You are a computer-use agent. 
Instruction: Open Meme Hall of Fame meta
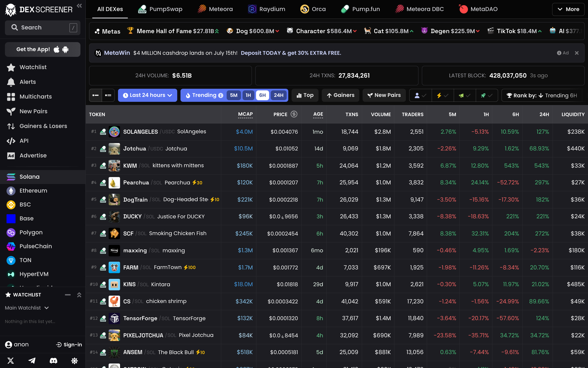pyautogui.click(x=173, y=31)
